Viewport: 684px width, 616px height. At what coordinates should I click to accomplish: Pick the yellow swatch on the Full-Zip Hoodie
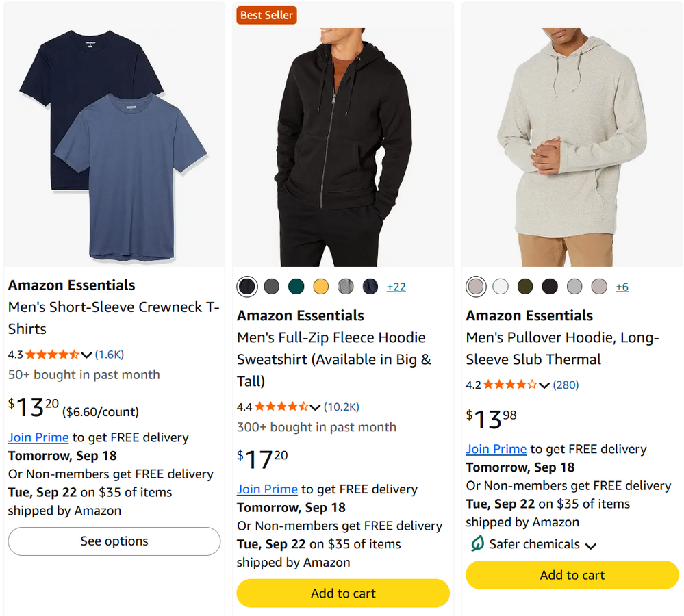(321, 287)
